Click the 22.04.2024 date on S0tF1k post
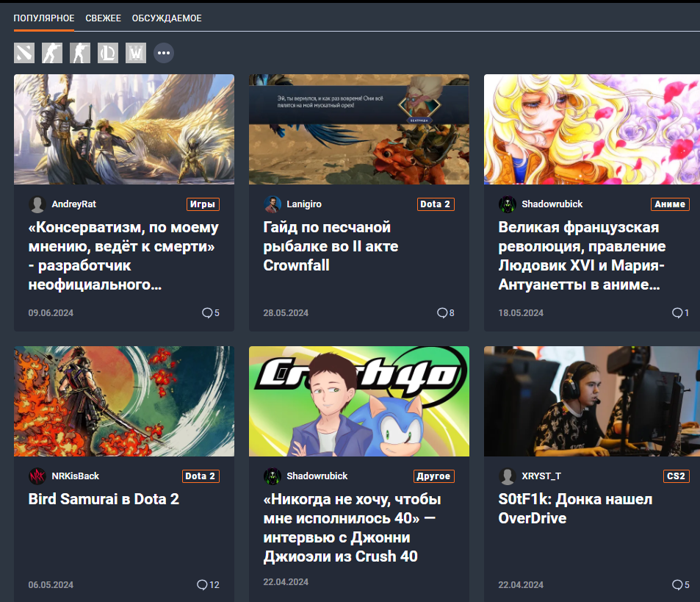The height and width of the screenshot is (602, 700). click(x=521, y=584)
